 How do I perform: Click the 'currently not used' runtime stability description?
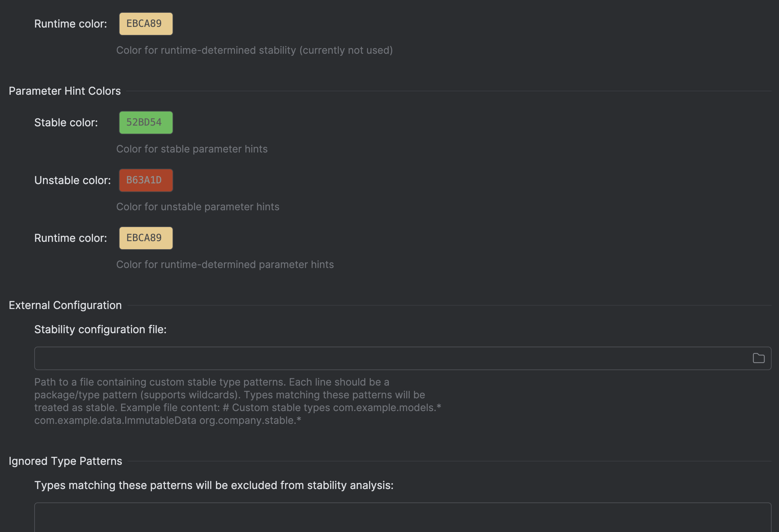pos(254,50)
